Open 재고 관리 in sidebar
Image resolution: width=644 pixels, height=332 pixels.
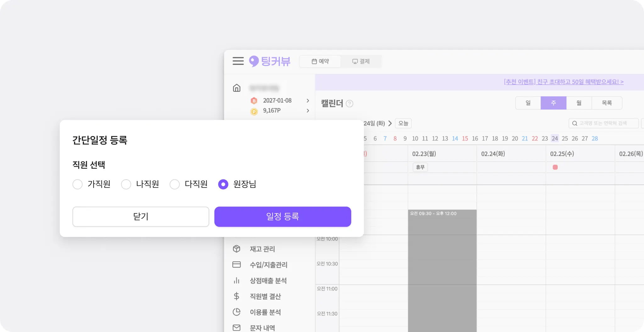tap(262, 249)
